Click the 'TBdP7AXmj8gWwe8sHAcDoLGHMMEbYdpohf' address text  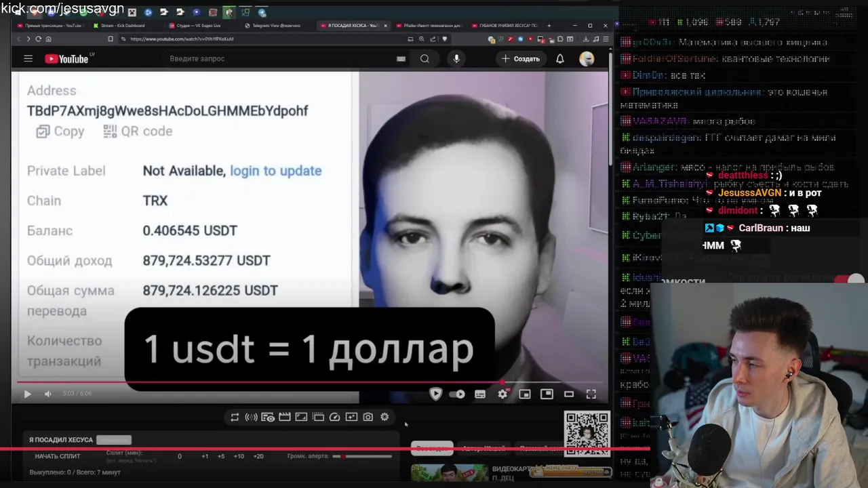point(167,110)
